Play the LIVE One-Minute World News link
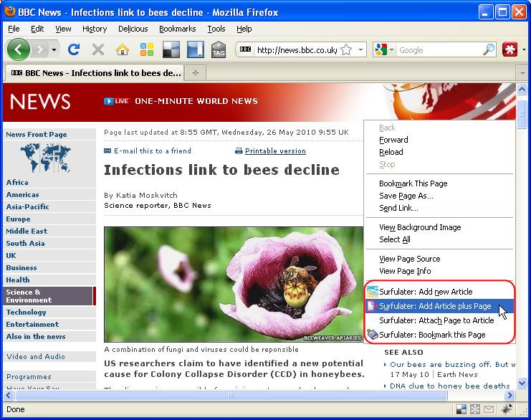The width and height of the screenshot is (531, 420). pos(181,101)
